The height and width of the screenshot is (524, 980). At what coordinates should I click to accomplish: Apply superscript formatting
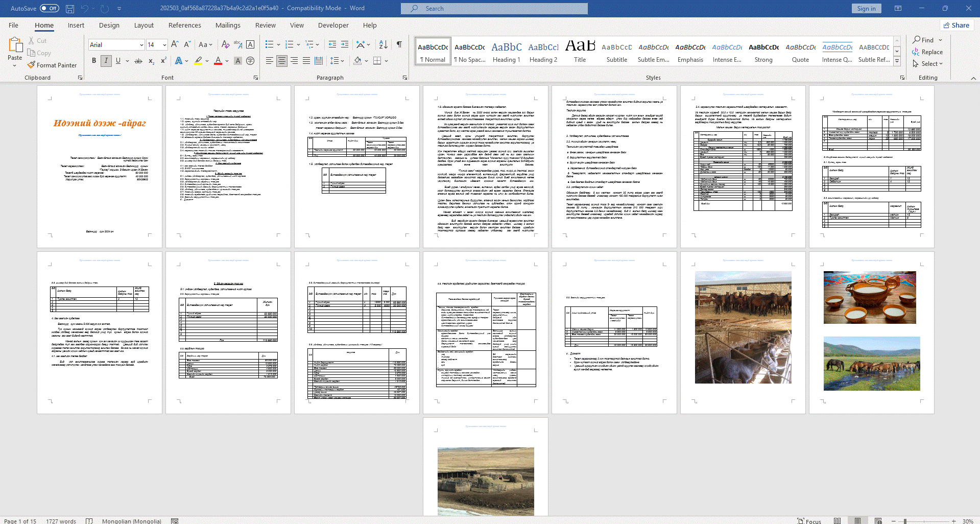tap(163, 61)
